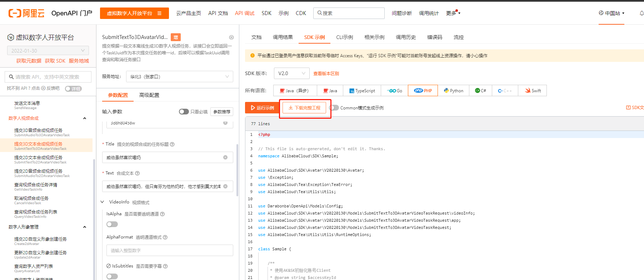Open 云产品主页 in the top navigation
The height and width of the screenshot is (280, 644).
(x=189, y=13)
